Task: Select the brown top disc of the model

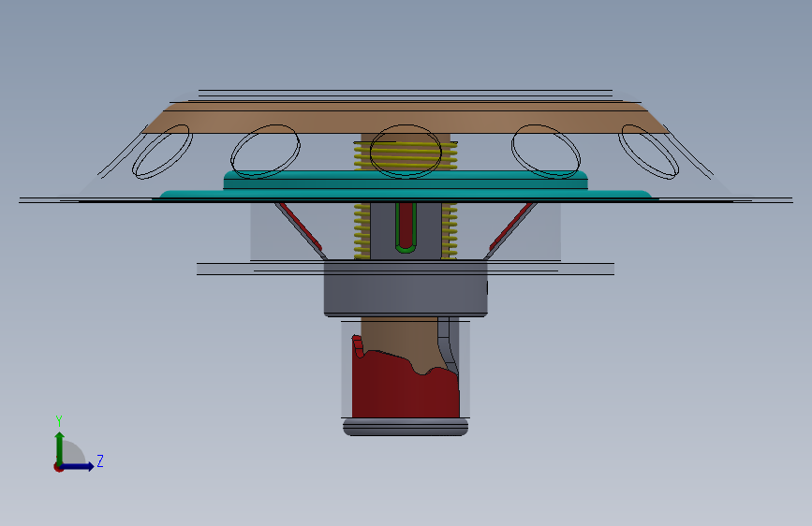Action: (x=405, y=118)
